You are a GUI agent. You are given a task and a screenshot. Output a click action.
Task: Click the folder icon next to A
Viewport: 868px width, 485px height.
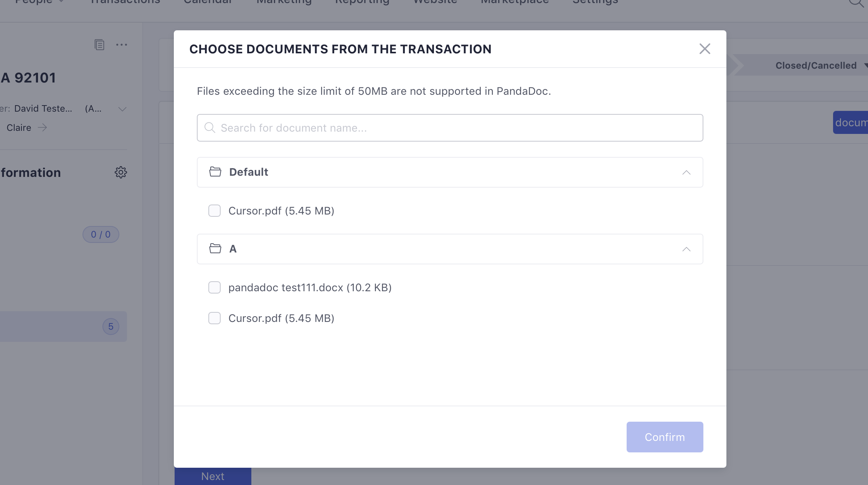click(x=215, y=249)
